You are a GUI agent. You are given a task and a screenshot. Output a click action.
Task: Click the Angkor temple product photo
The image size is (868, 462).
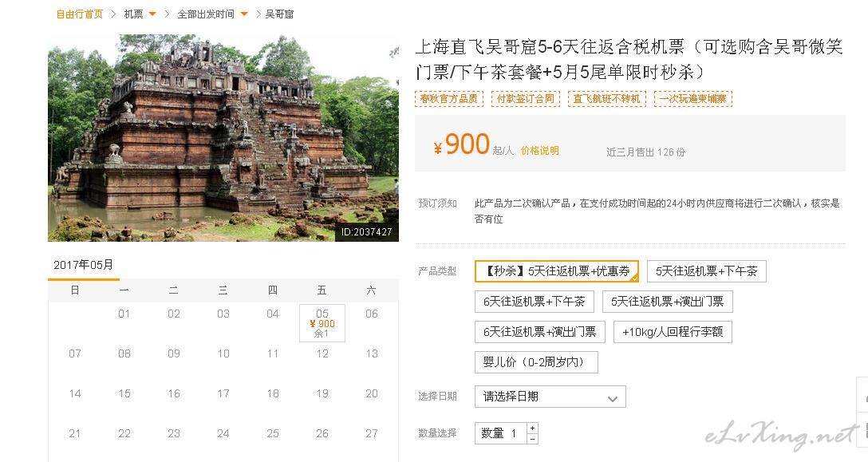pyautogui.click(x=223, y=138)
